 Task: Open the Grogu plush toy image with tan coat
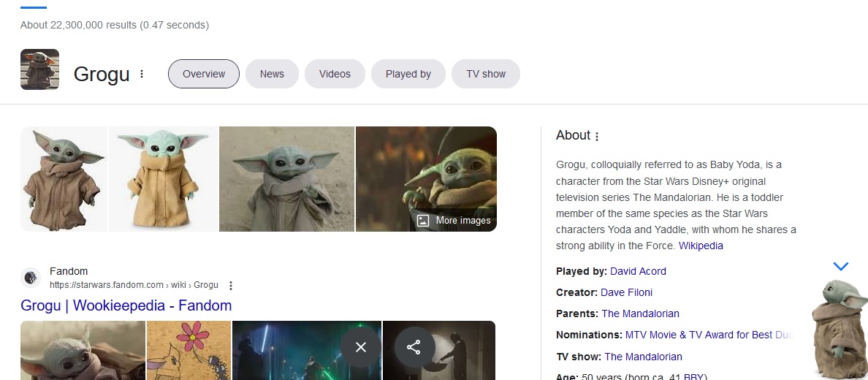tap(164, 179)
